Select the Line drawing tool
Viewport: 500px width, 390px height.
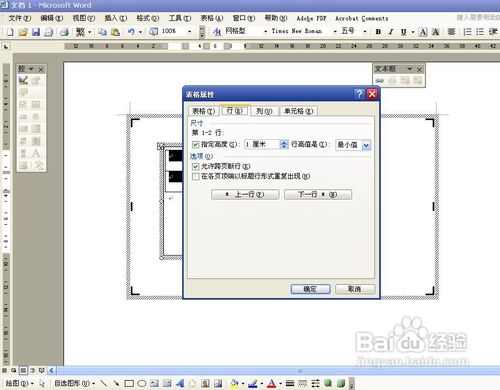tap(103, 383)
